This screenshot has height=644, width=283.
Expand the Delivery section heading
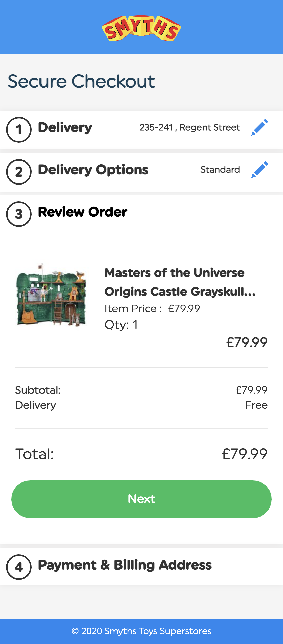(x=65, y=127)
